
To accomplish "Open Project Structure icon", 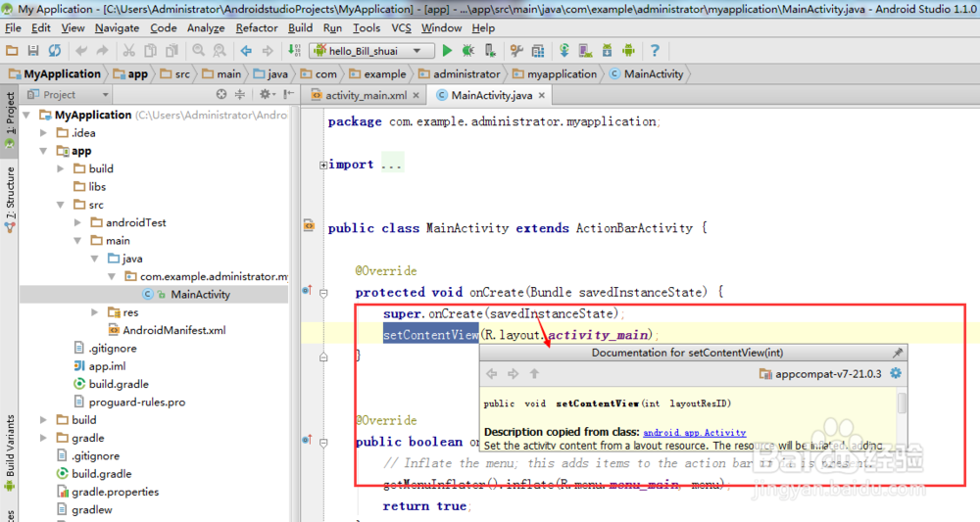I will (537, 51).
